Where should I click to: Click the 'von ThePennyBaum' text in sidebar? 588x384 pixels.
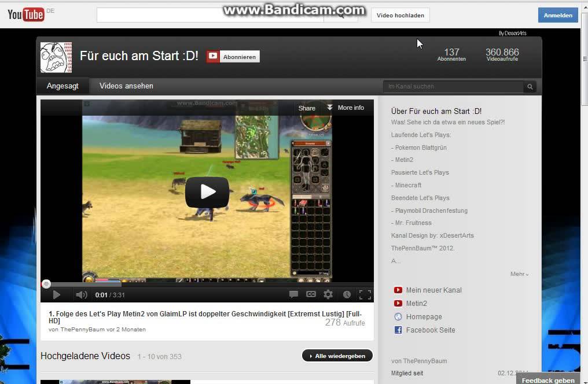(419, 361)
